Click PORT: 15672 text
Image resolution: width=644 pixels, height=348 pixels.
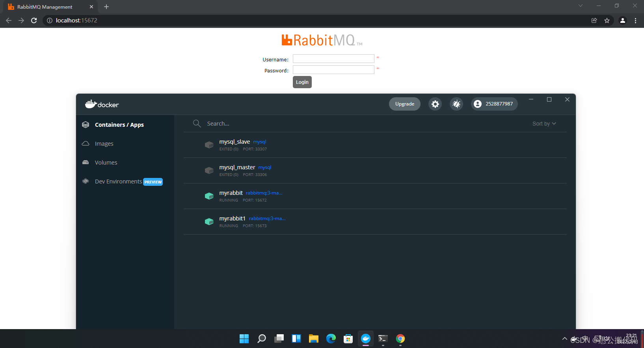click(x=255, y=200)
